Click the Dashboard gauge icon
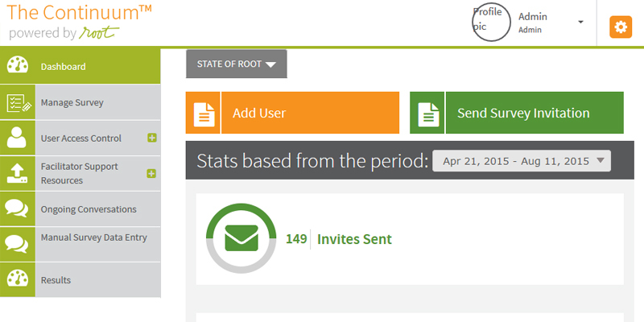 (x=18, y=66)
